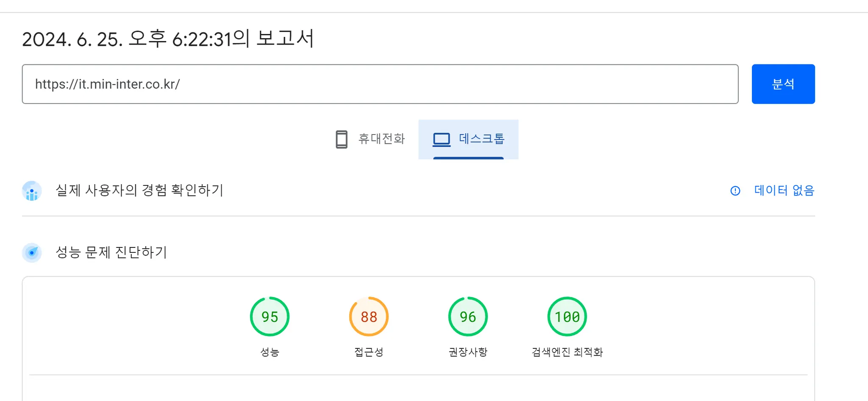
Task: Open the 데이터 없음 link
Action: point(783,191)
